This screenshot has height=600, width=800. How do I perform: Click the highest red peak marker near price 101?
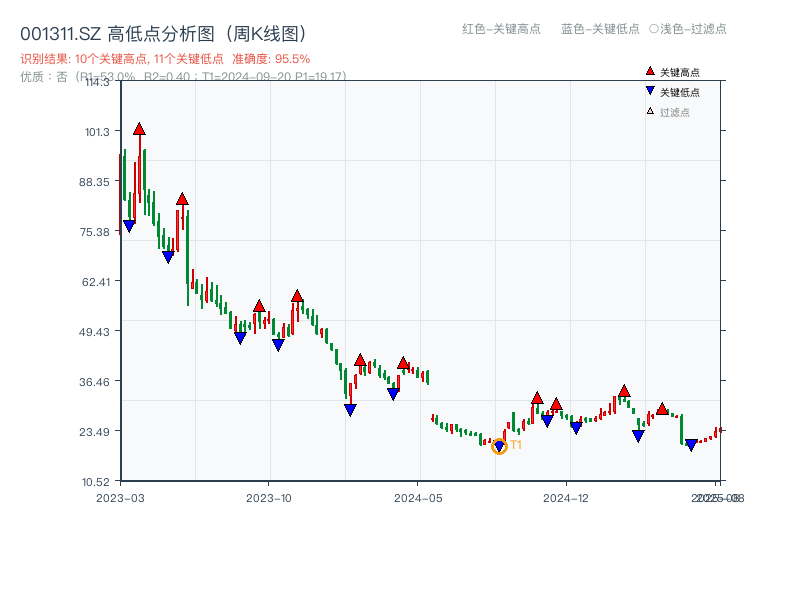click(x=140, y=130)
